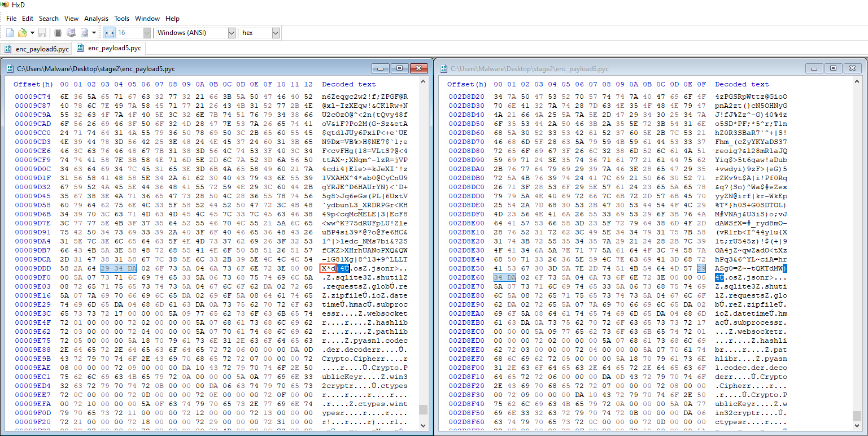868x436 pixels.
Task: Click decoded text '.Cipherr....r...' in right pane
Action: click(x=751, y=386)
